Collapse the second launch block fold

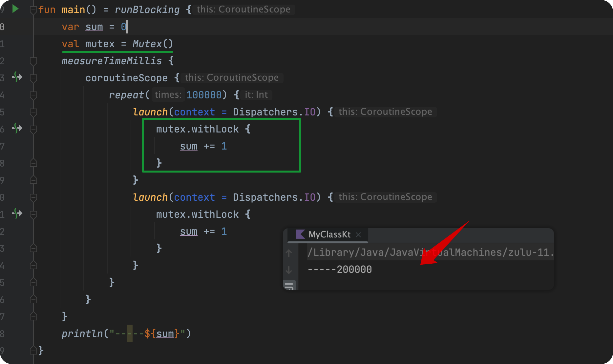(33, 197)
